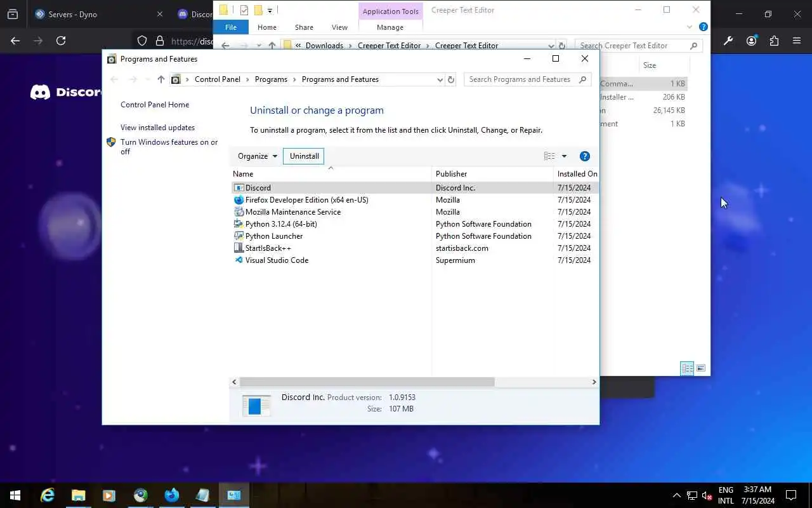Open the view options dropdown arrow
Image resolution: width=812 pixels, height=508 pixels.
(x=564, y=156)
